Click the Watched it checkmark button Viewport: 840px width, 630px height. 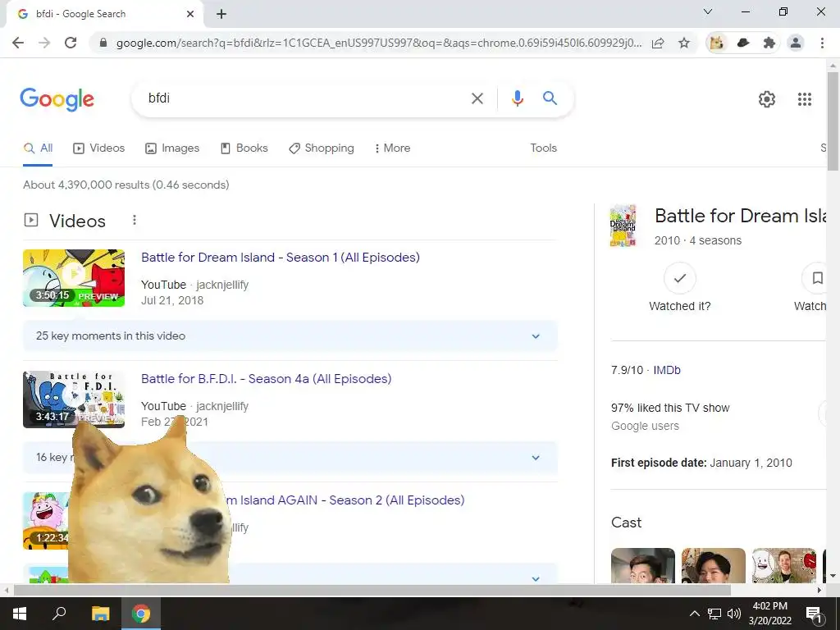pos(680,278)
